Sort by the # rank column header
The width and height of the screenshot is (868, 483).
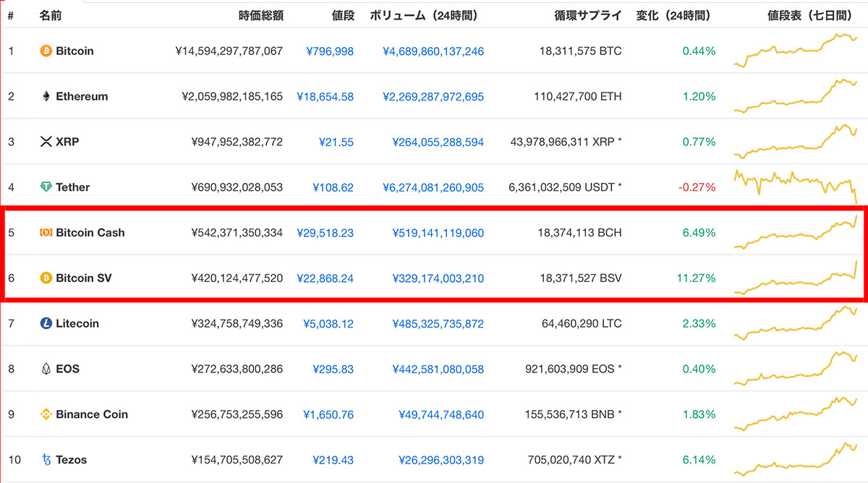pos(11,14)
